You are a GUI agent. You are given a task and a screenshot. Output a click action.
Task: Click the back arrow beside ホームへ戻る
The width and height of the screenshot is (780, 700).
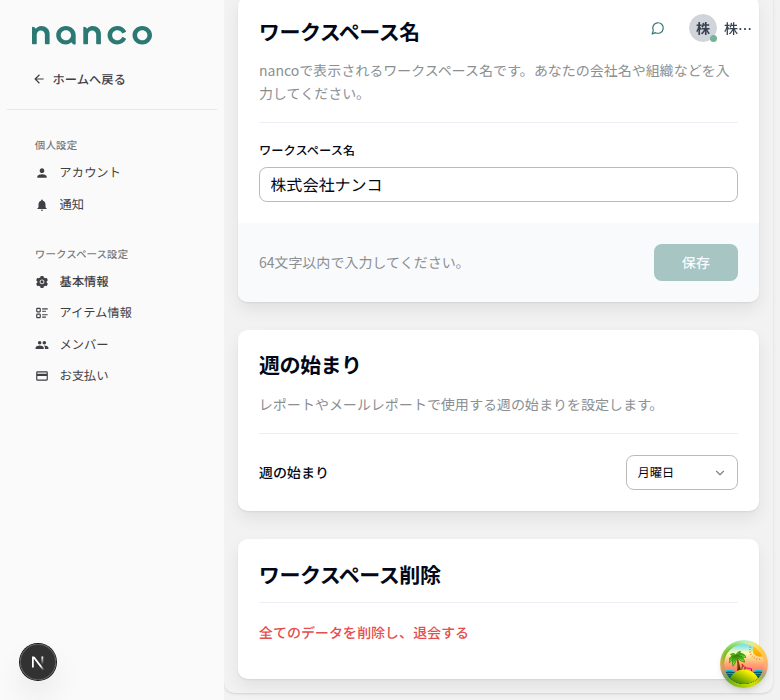39,79
